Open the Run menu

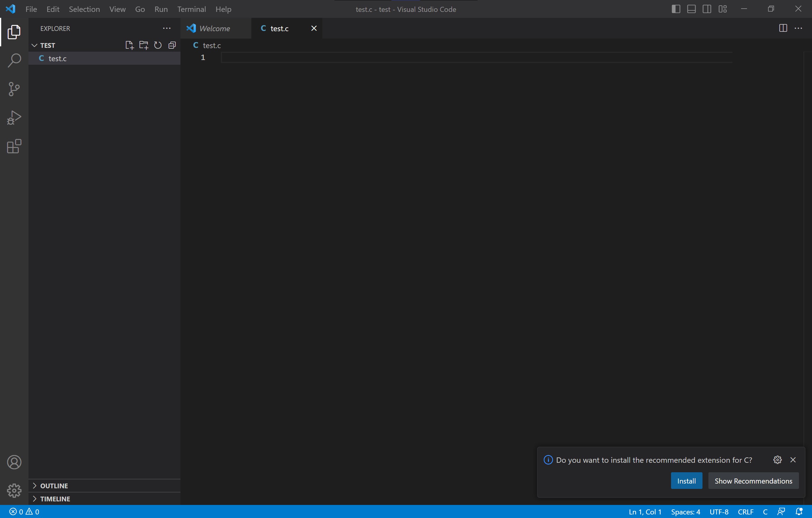pos(161,9)
